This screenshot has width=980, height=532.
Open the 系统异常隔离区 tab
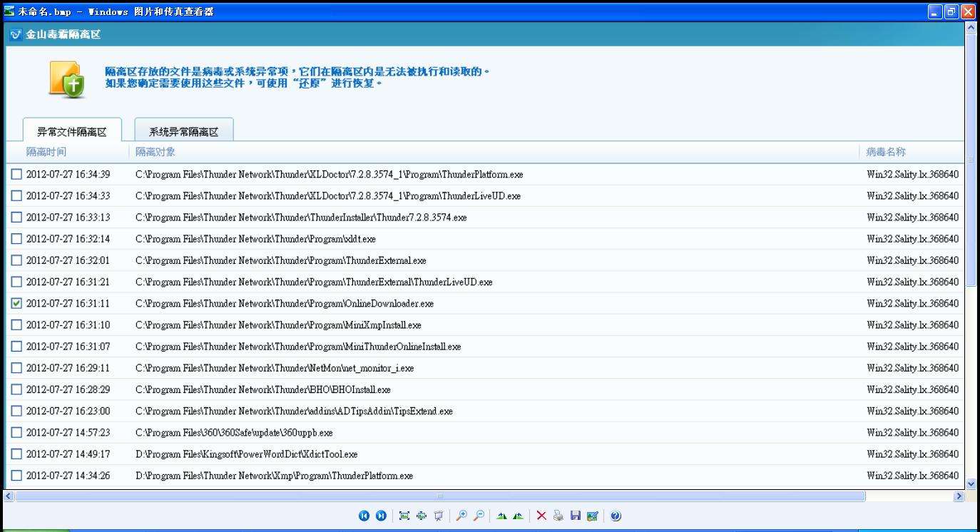pyautogui.click(x=183, y=131)
